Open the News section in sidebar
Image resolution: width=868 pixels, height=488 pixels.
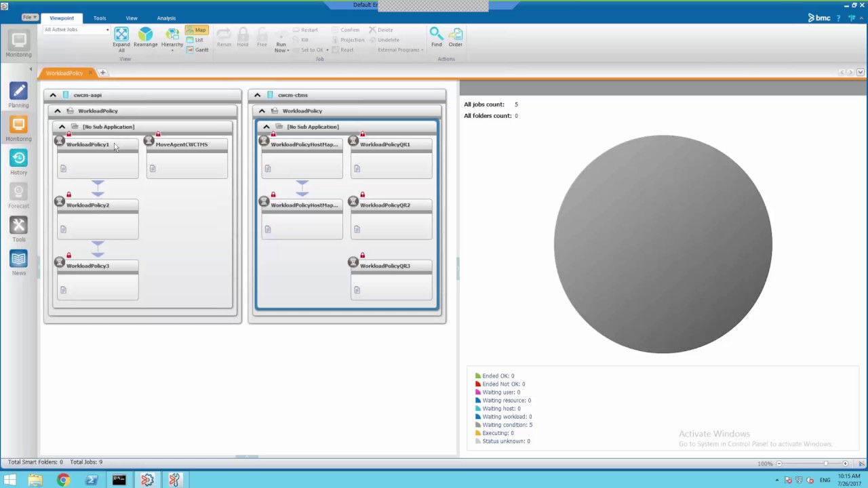click(18, 259)
